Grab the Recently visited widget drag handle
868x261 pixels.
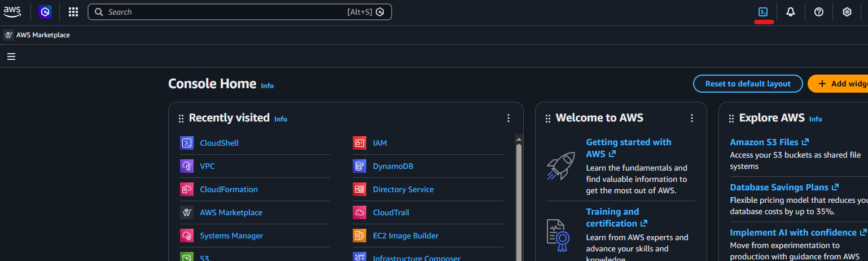pos(181,119)
